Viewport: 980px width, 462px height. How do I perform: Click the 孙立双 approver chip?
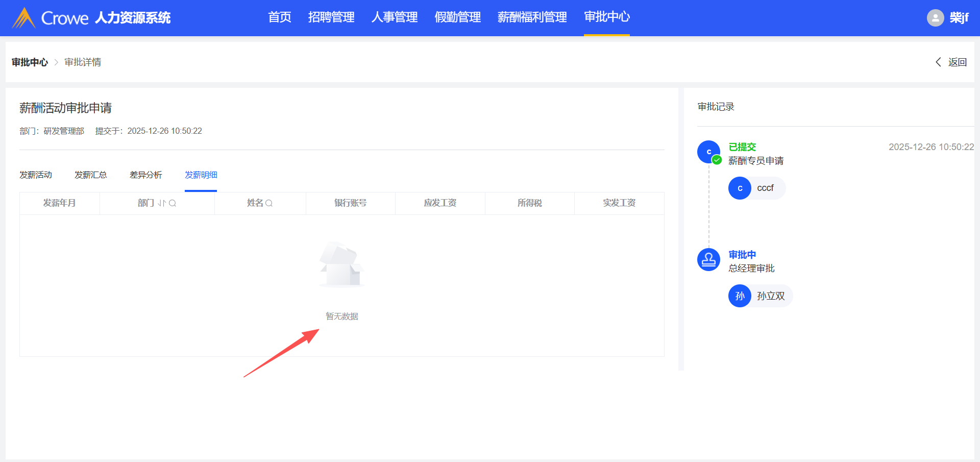(760, 296)
